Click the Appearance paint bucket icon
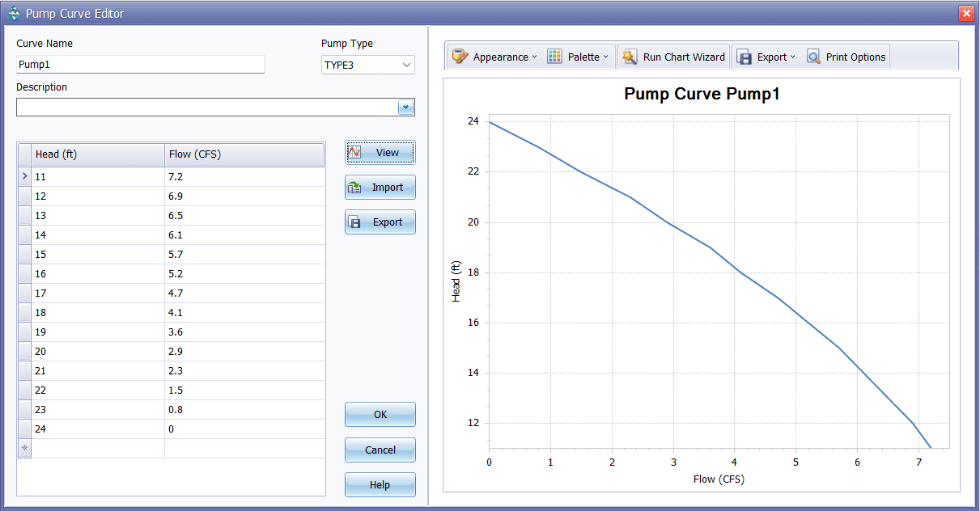The image size is (980, 511). point(460,57)
